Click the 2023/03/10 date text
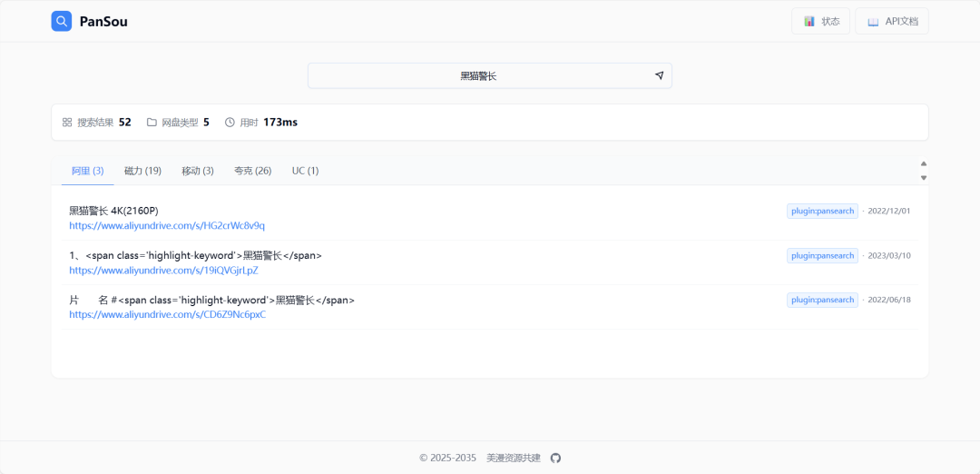980x474 pixels. [x=889, y=255]
